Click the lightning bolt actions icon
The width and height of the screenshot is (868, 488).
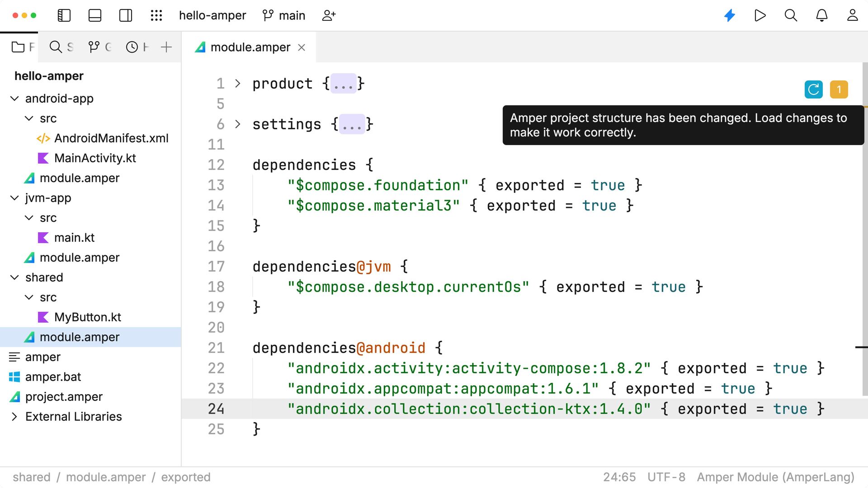[x=730, y=15]
